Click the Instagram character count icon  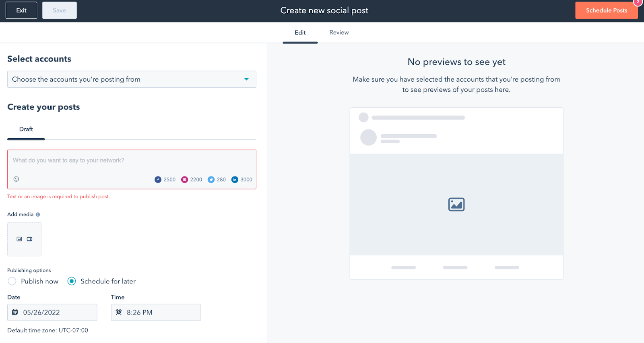tap(185, 180)
